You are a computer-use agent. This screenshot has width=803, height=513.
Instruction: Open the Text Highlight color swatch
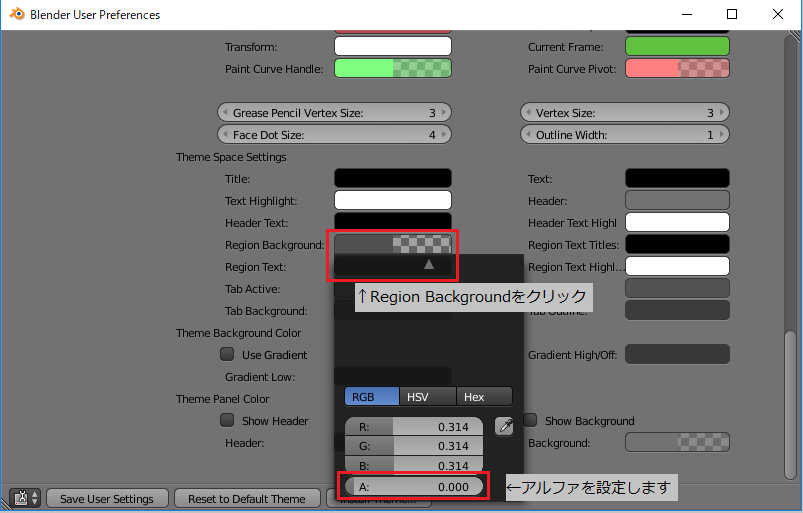(393, 201)
